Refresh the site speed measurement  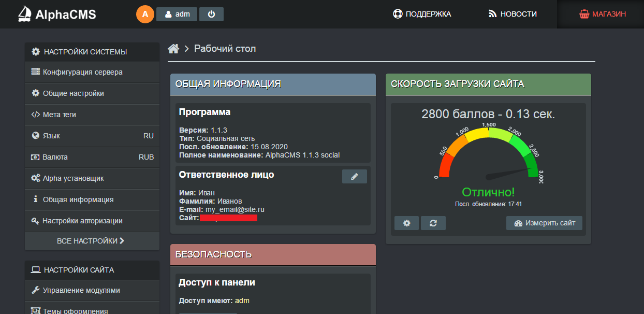pyautogui.click(x=433, y=223)
